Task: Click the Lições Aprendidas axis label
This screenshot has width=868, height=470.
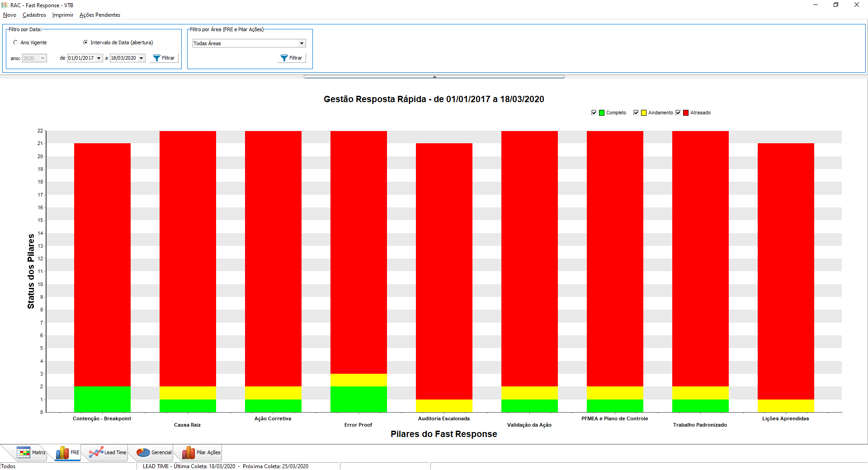Action: tap(785, 418)
